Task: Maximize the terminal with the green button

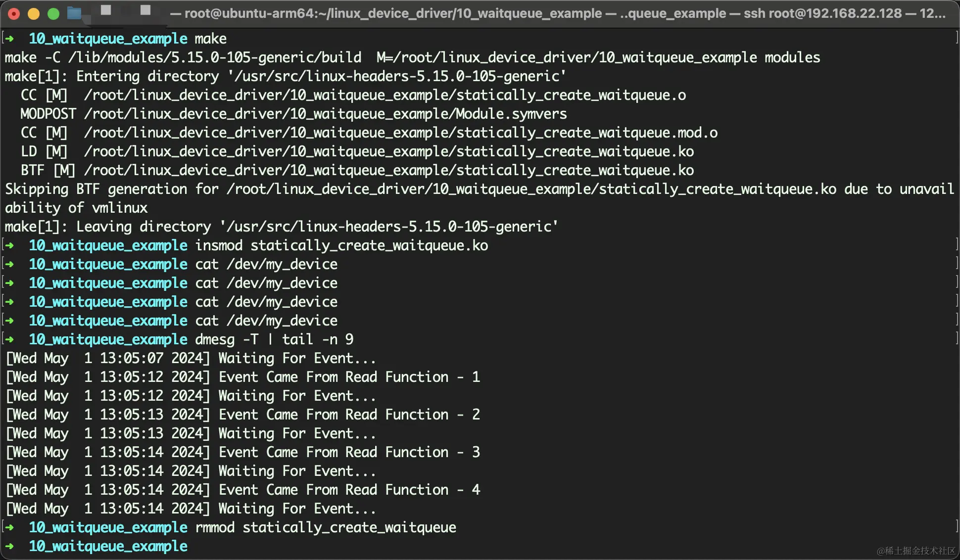Action: coord(53,13)
